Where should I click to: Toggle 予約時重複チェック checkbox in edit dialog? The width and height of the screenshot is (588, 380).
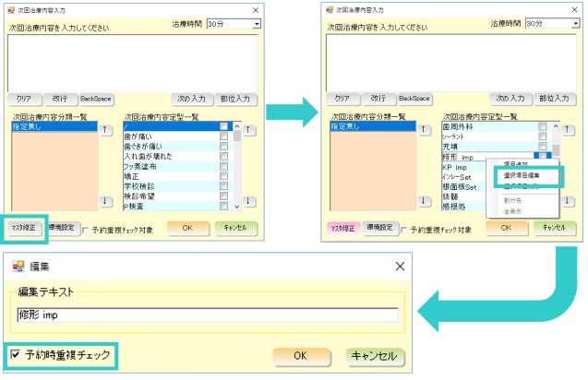(15, 354)
